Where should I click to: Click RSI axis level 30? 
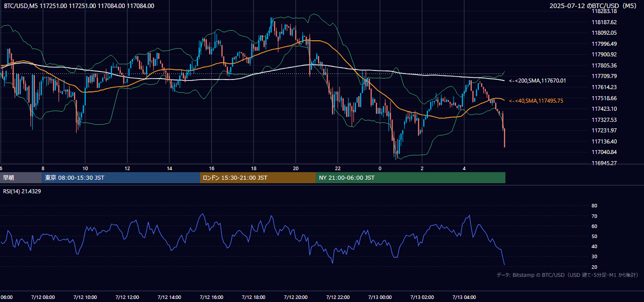coord(594,257)
